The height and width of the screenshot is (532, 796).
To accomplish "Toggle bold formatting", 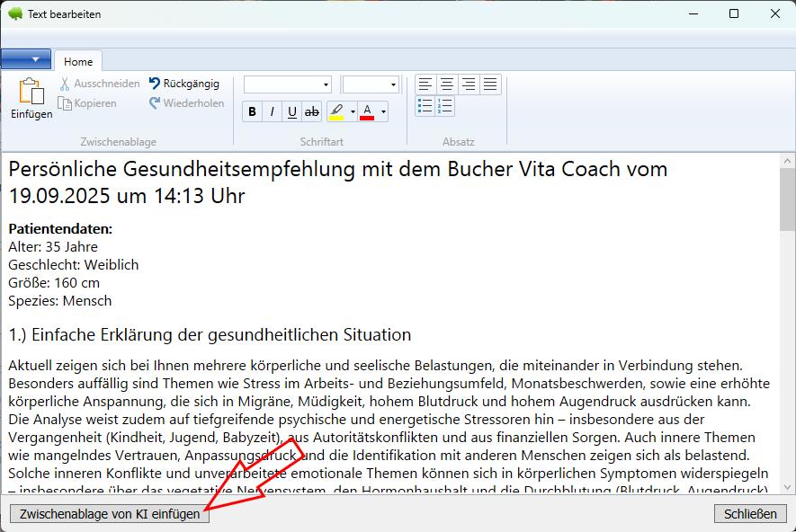I will tap(252, 112).
